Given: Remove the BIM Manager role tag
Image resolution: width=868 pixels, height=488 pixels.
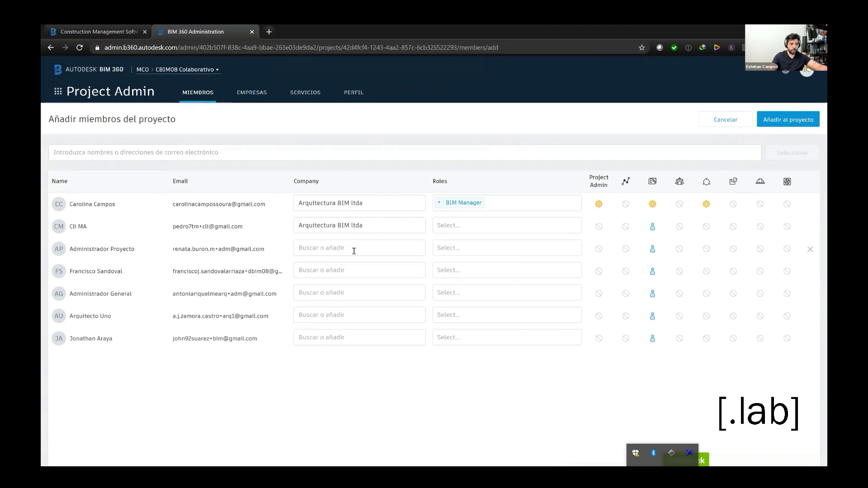Looking at the screenshot, I should [439, 203].
